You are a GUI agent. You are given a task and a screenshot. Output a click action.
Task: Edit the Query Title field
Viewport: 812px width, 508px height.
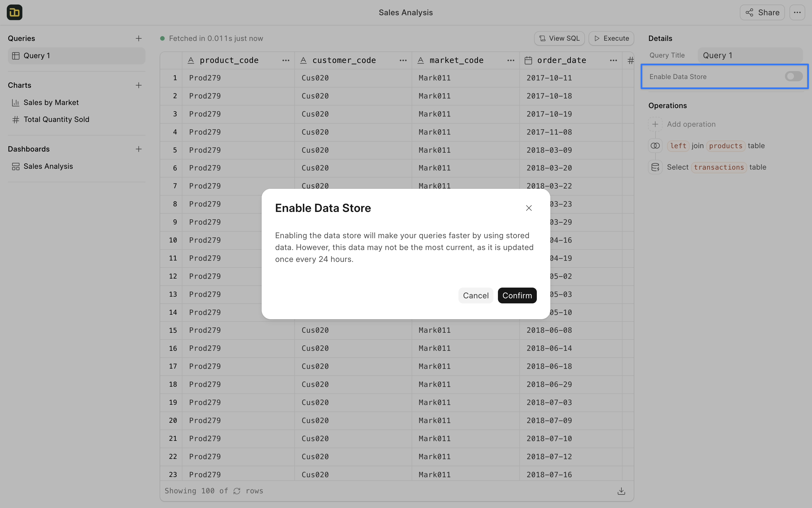[x=750, y=55]
